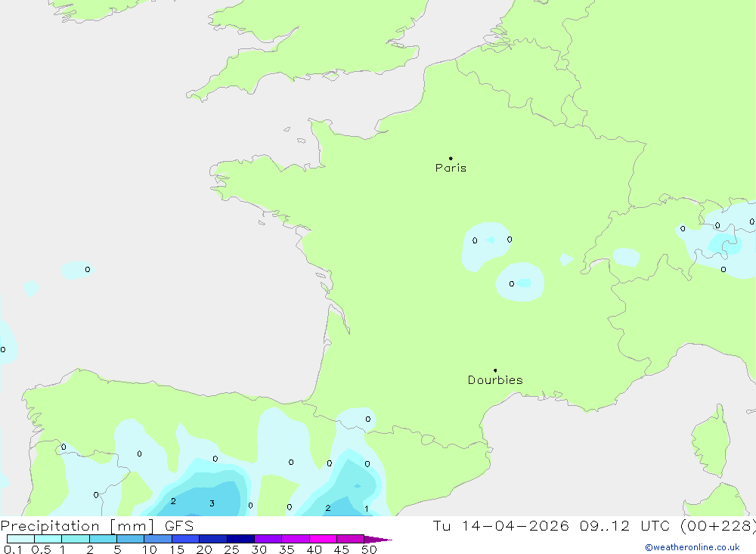Click the 09..12 UTC time range
This screenshot has height=554, width=756.
click(625, 525)
